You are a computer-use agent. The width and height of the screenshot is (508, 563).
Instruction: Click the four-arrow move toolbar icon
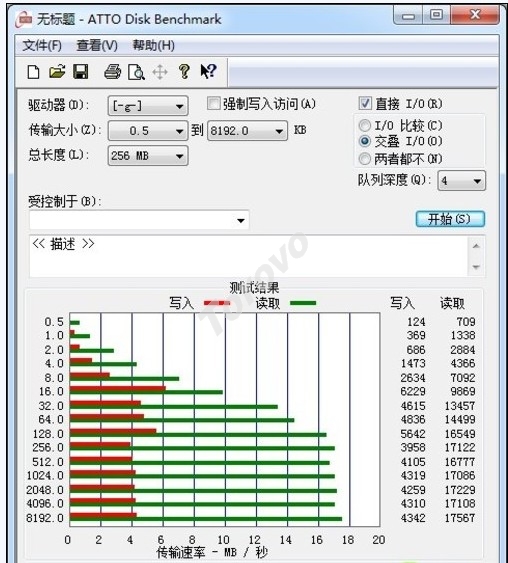160,72
